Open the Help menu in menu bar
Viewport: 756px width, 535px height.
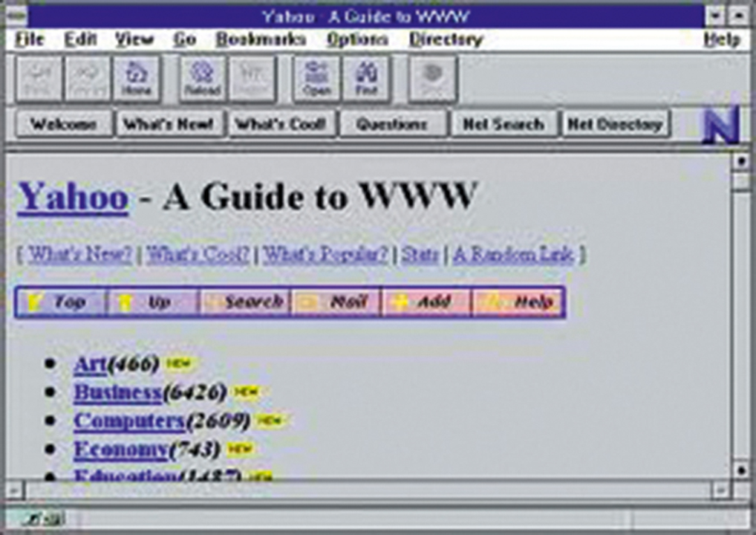722,39
